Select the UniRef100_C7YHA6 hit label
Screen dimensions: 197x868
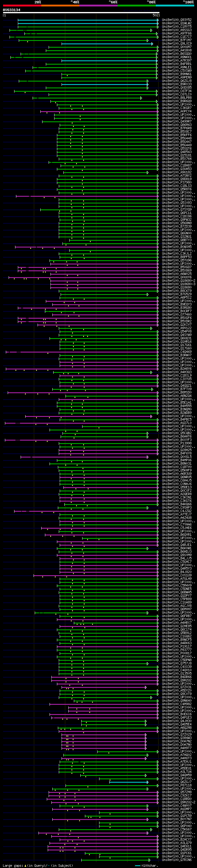(x=176, y=524)
